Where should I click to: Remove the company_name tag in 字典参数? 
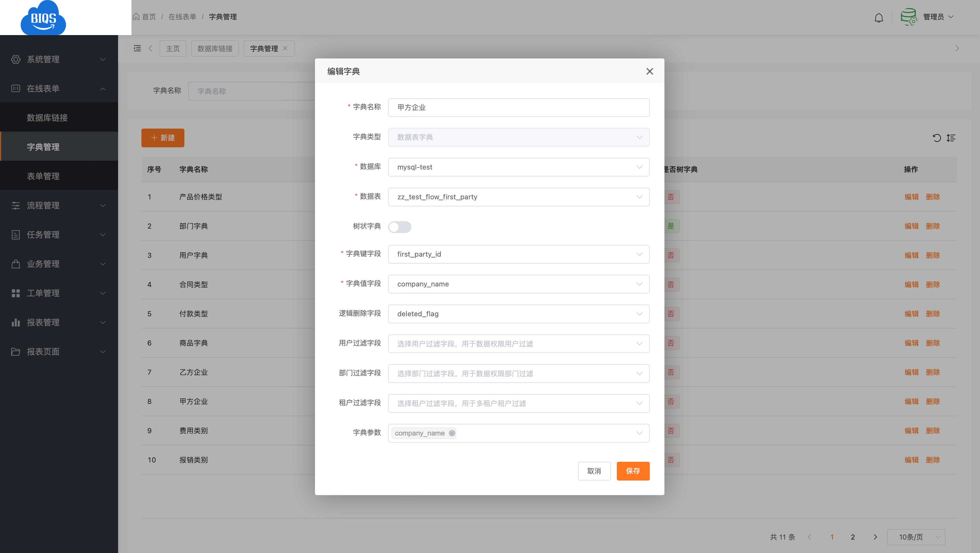tap(451, 433)
